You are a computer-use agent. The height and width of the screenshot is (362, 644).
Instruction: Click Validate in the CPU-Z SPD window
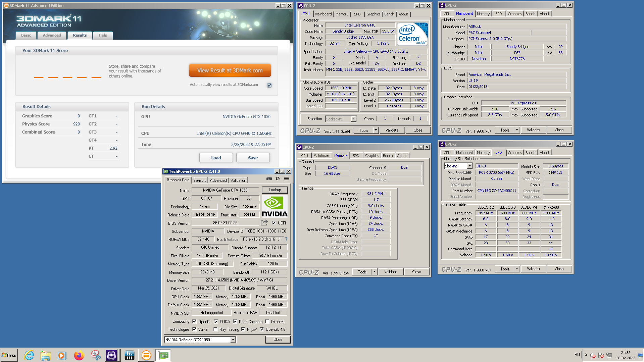pos(533,269)
